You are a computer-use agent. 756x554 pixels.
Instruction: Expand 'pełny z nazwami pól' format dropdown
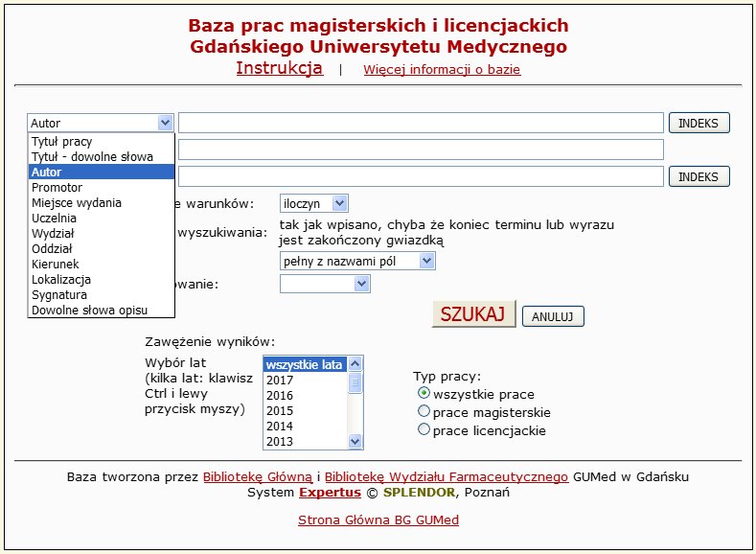pos(357,261)
